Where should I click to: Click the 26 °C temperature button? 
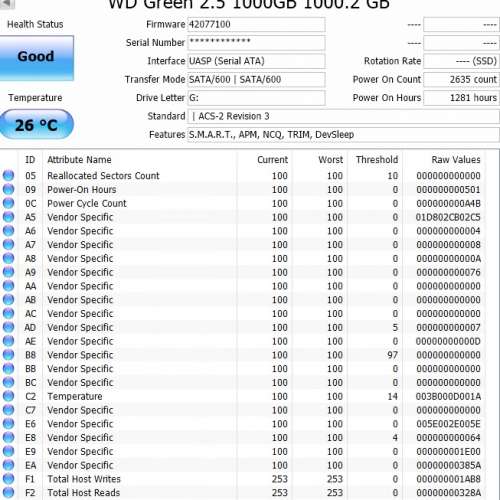point(36,124)
